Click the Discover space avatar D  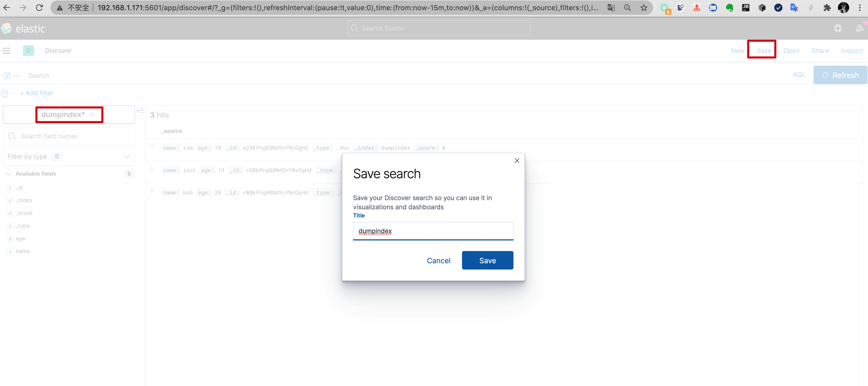point(28,51)
